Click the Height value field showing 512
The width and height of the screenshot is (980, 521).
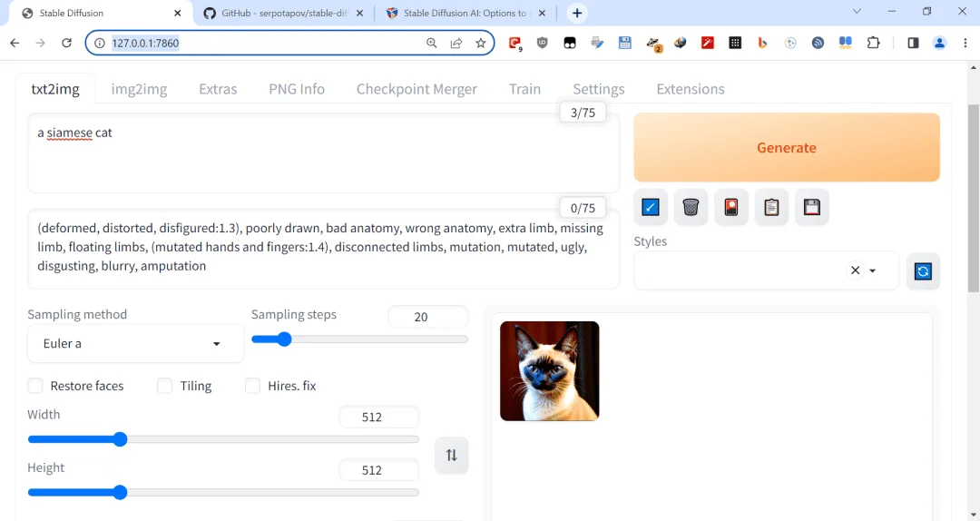click(378, 470)
